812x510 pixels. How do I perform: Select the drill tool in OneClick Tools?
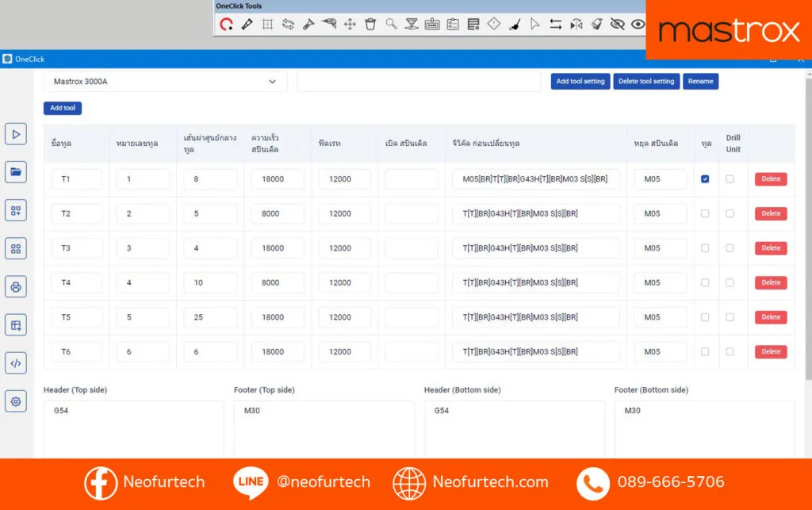click(329, 24)
